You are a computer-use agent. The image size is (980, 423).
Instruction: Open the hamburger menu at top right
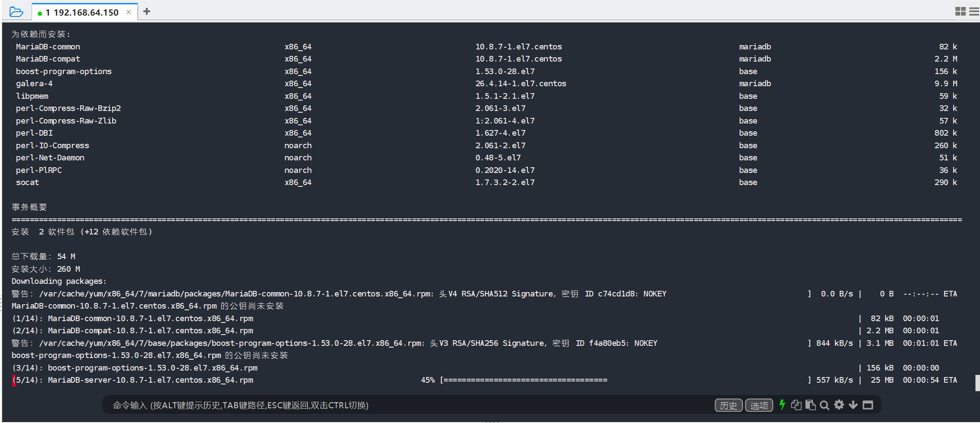[x=974, y=12]
